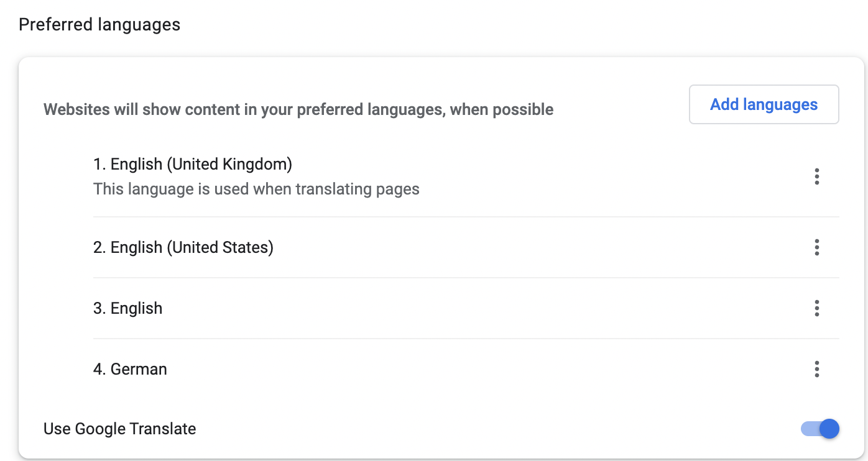Image resolution: width=868 pixels, height=461 pixels.
Task: Click 'This language is used when translating pages'
Action: point(256,189)
